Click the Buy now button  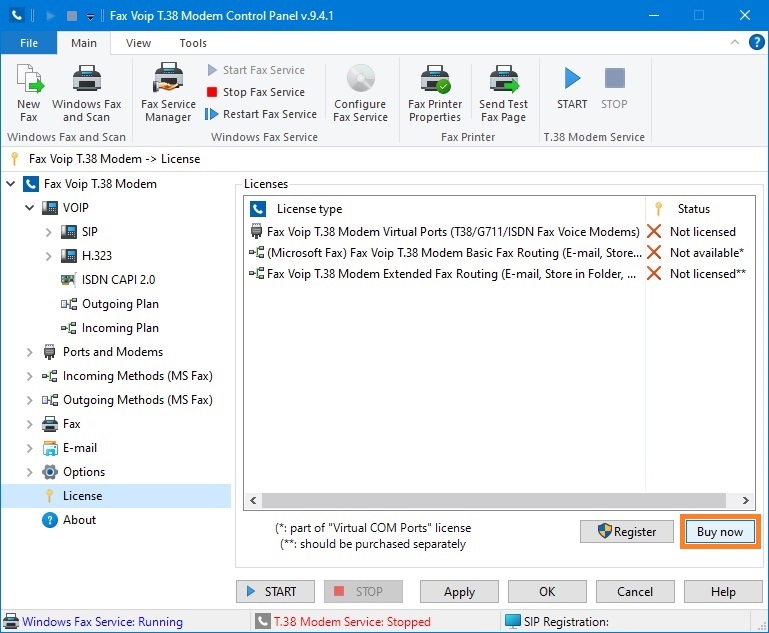tap(720, 532)
